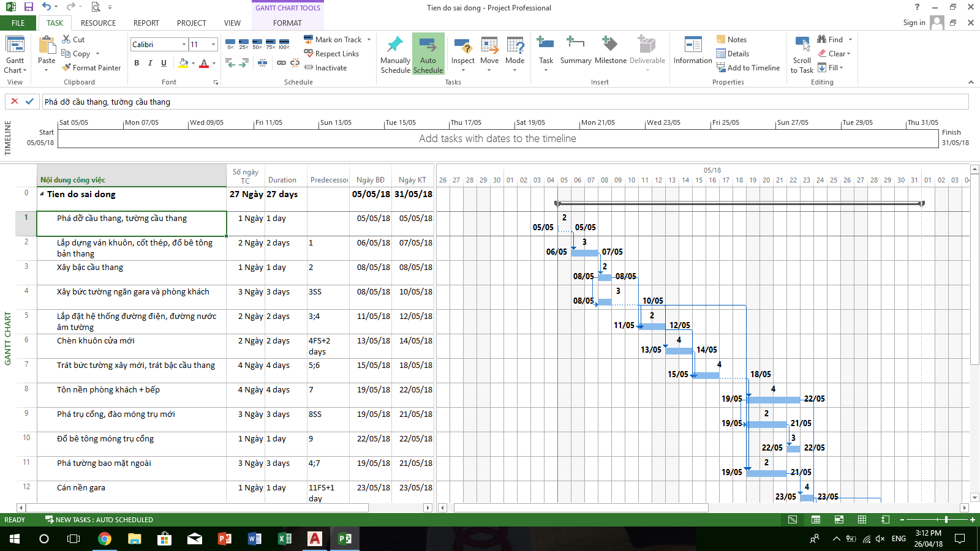Click the Respect Links button
This screenshot has width=980, height=551.
(331, 54)
